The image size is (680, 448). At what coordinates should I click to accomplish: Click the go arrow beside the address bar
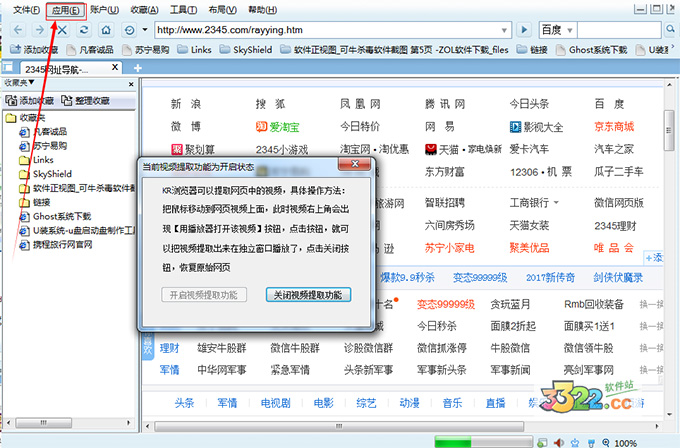(524, 30)
